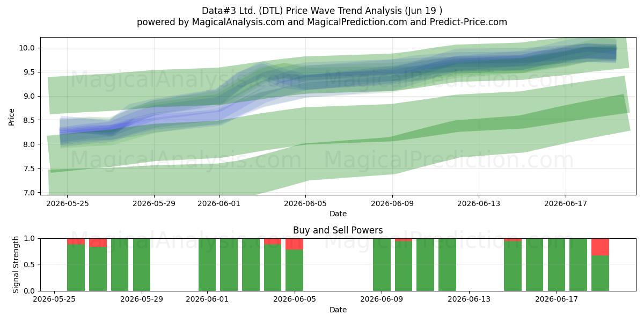The width and height of the screenshot is (644, 322).
Task: Click 2026-06-05 on the price chart axis
Action: (x=306, y=204)
